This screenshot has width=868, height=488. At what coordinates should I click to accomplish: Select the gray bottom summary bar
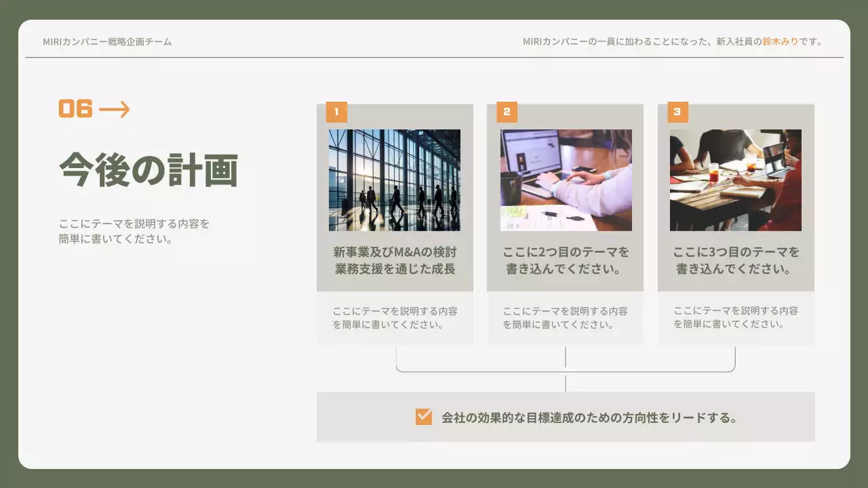click(566, 417)
